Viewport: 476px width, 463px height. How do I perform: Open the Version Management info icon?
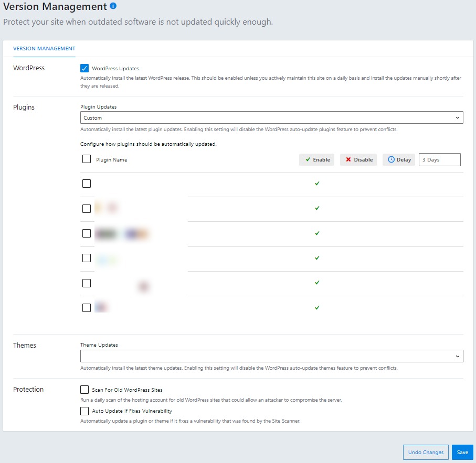point(113,6)
